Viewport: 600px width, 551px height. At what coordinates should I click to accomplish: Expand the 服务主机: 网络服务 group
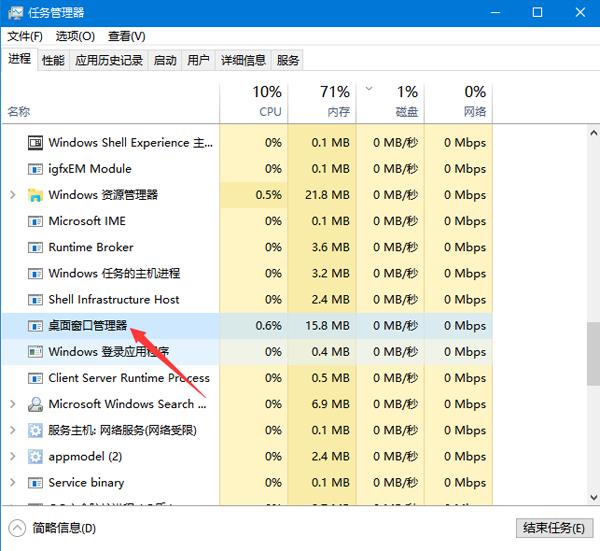(x=13, y=430)
